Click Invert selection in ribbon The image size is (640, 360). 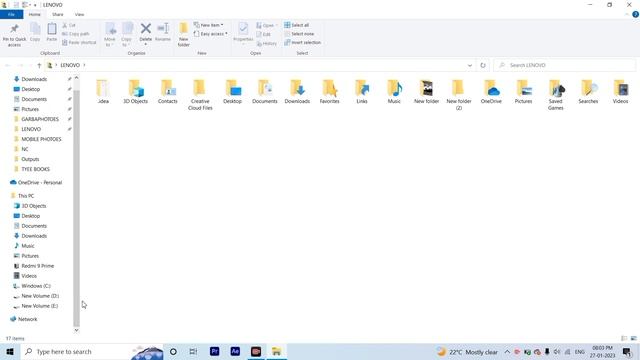[x=302, y=42]
